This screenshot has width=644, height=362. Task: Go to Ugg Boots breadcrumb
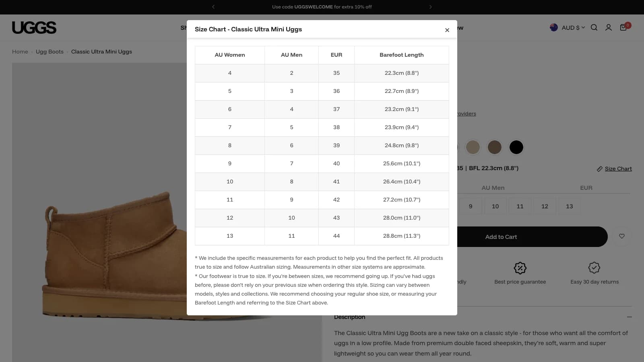[50, 51]
